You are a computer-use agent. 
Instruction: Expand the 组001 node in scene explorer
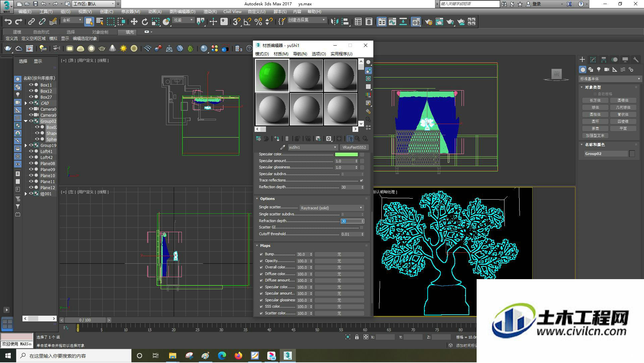pyautogui.click(x=26, y=194)
